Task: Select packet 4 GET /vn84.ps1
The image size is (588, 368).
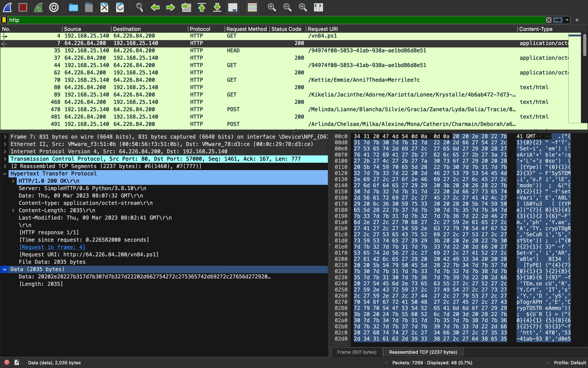Action: (284, 36)
